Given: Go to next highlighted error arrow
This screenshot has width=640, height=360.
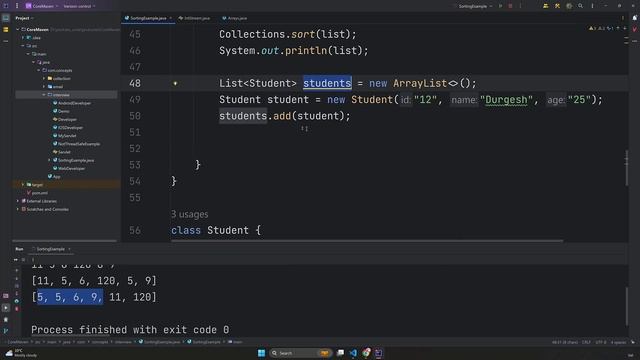Looking at the screenshot, I should pyautogui.click(x=625, y=29).
